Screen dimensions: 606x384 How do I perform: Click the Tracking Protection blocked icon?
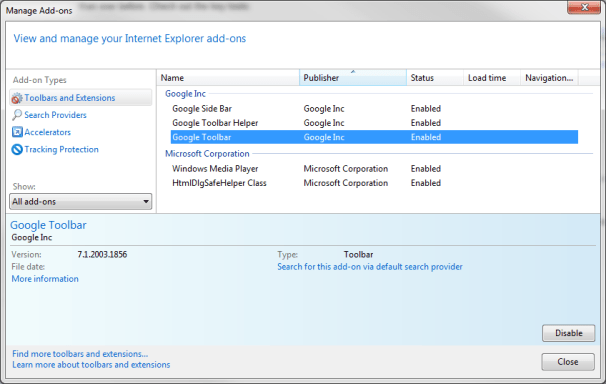(17, 149)
